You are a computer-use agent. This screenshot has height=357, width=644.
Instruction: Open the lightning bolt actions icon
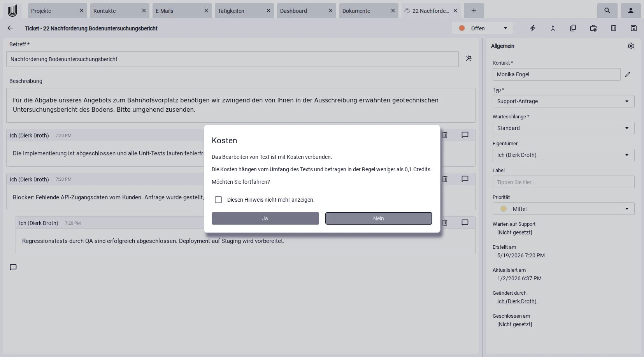(533, 28)
